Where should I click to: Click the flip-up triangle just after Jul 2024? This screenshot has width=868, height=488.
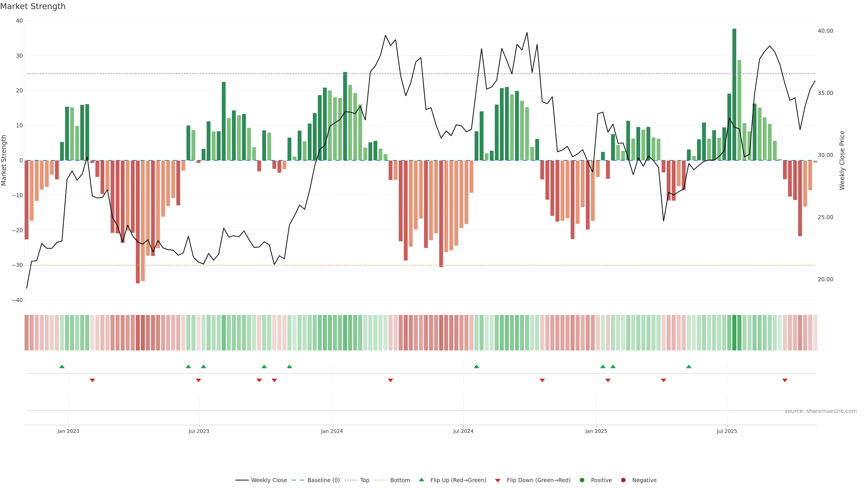pos(476,366)
